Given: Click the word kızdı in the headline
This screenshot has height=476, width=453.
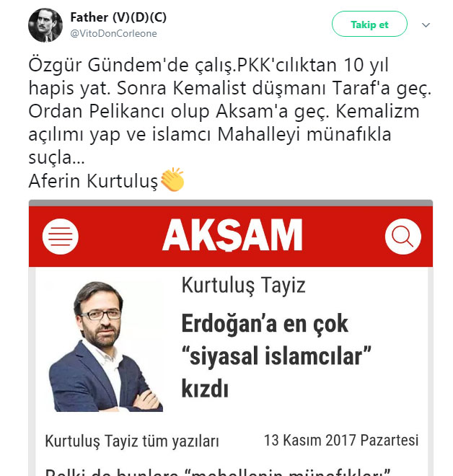Looking at the screenshot, I should coord(205,389).
